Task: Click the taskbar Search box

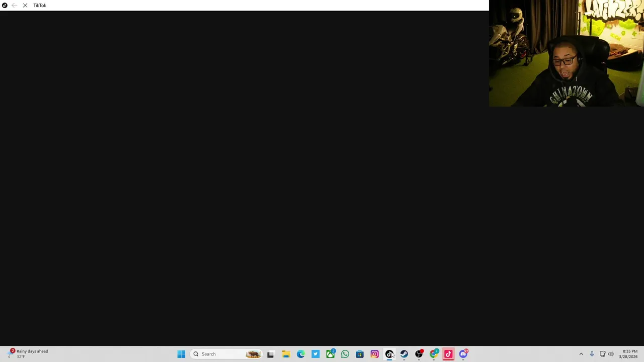Action: [x=226, y=354]
